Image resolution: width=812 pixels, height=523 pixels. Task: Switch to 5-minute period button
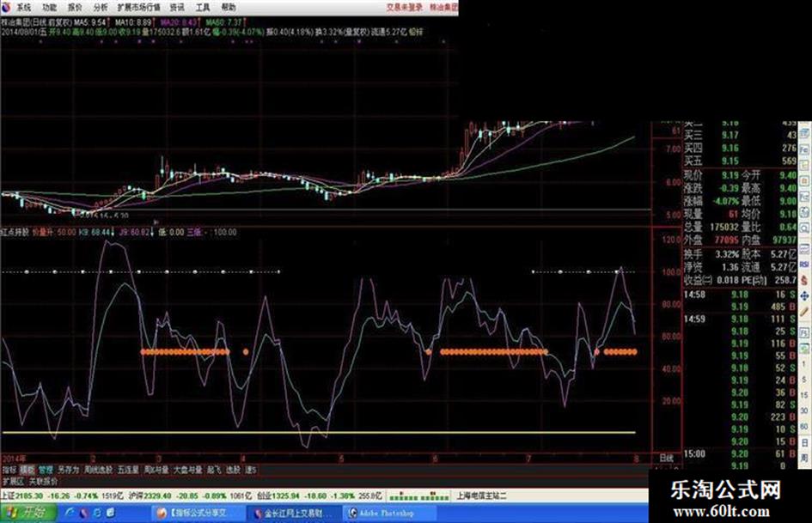tap(805, 380)
